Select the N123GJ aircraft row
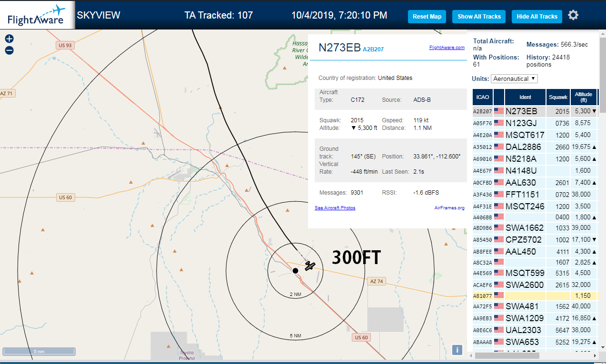Image resolution: width=606 pixels, height=364 pixels. pos(535,123)
